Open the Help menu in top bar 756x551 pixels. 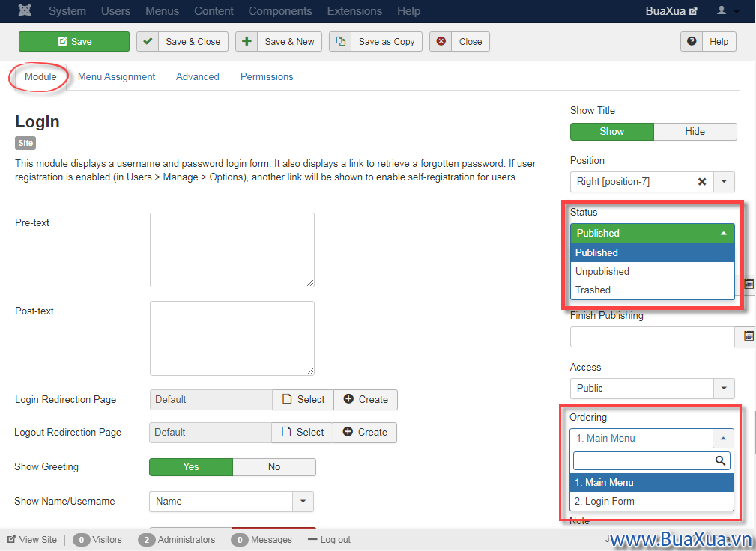(409, 11)
